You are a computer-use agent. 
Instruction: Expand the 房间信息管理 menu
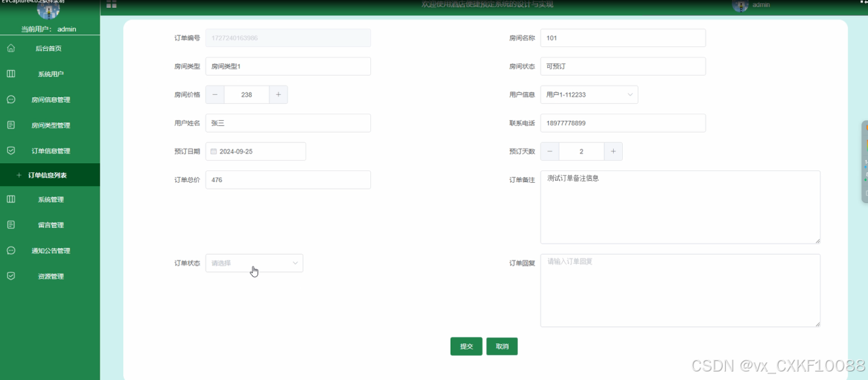pos(50,99)
